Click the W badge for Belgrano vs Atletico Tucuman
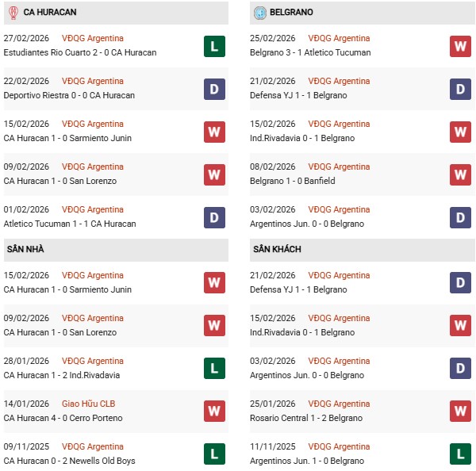The image size is (476, 471). click(460, 46)
